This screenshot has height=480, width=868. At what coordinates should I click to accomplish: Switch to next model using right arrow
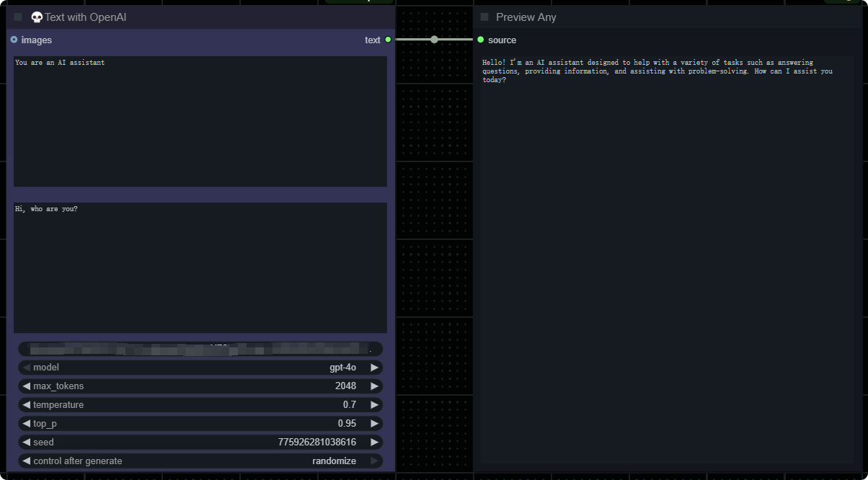pos(374,368)
